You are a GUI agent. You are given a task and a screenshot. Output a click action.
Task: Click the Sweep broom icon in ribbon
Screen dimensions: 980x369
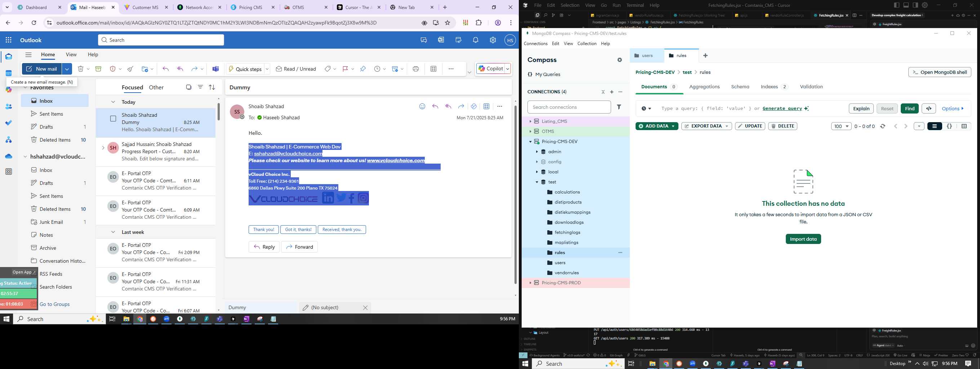click(130, 69)
